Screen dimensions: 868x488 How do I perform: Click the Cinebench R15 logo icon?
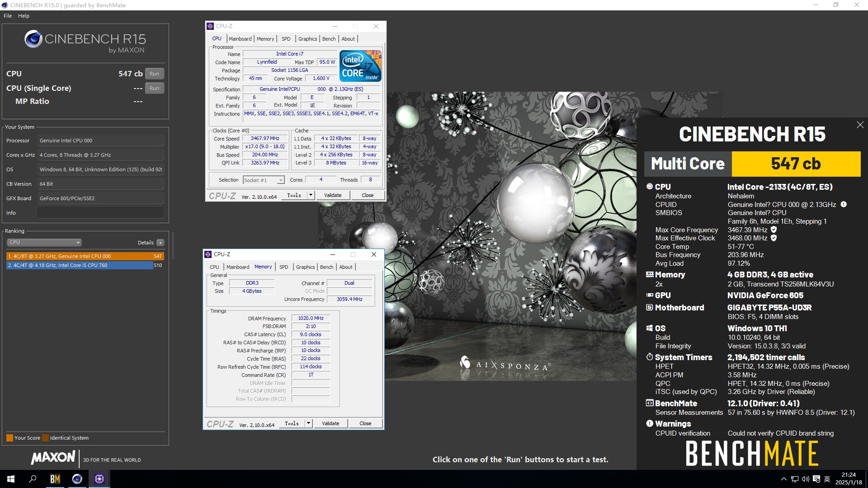point(33,39)
